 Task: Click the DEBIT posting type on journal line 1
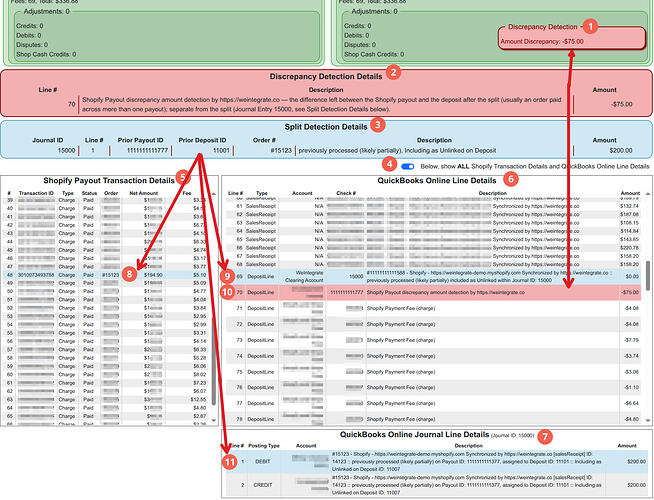coord(262,462)
